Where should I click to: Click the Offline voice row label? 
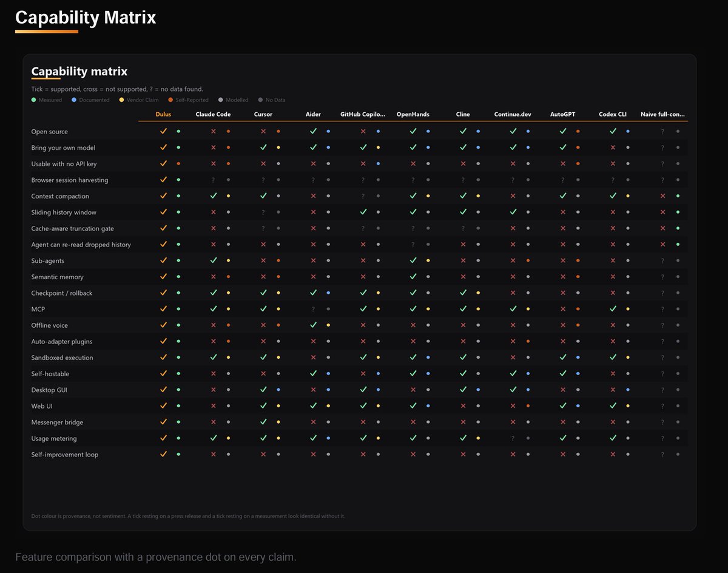[x=50, y=325]
